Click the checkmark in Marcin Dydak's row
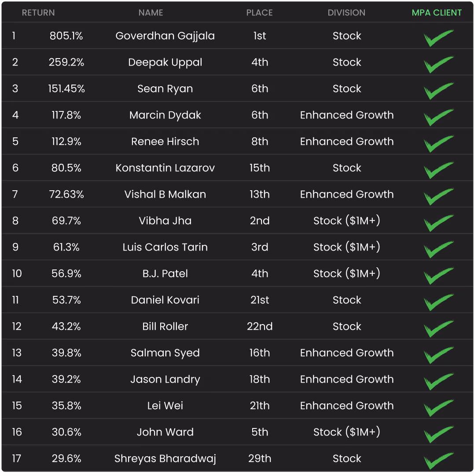 point(438,117)
